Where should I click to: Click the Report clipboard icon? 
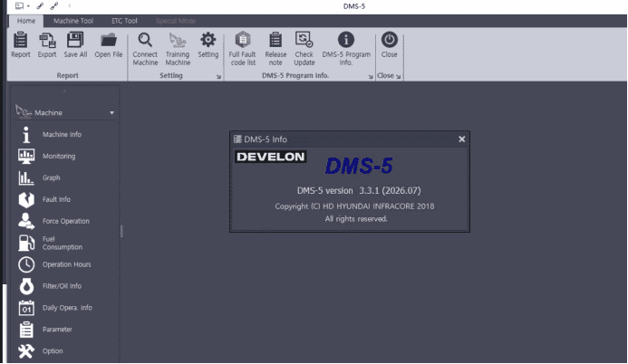[21, 40]
